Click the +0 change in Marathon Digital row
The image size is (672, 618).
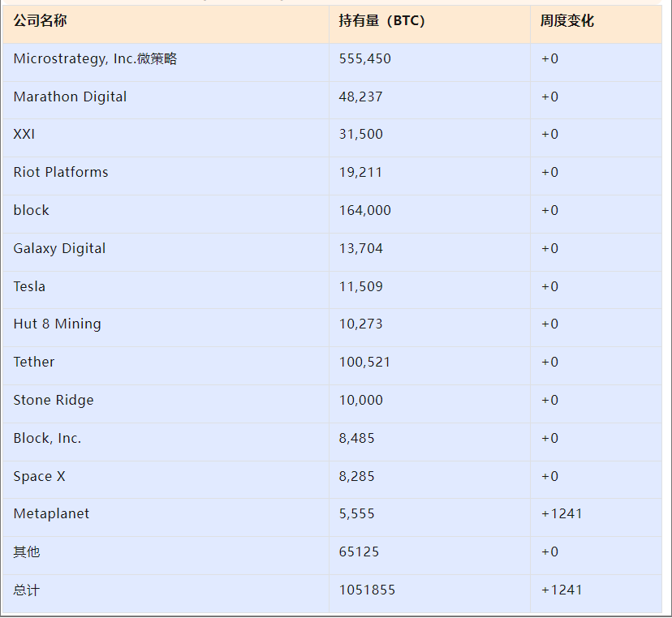click(x=550, y=97)
